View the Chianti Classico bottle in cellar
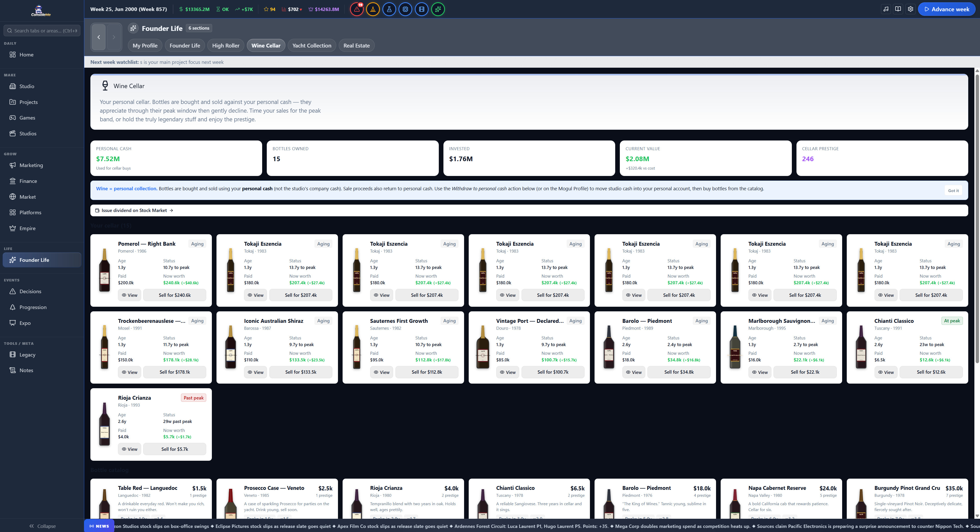The height and width of the screenshot is (532, 980). [886, 372]
